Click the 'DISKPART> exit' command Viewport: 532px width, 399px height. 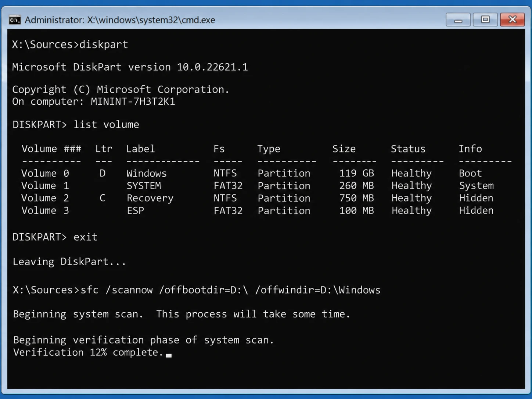point(55,237)
